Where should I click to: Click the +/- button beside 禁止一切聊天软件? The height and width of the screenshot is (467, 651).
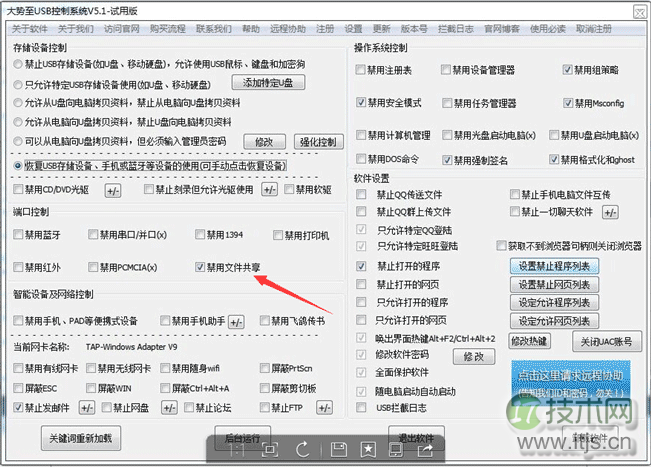(610, 213)
